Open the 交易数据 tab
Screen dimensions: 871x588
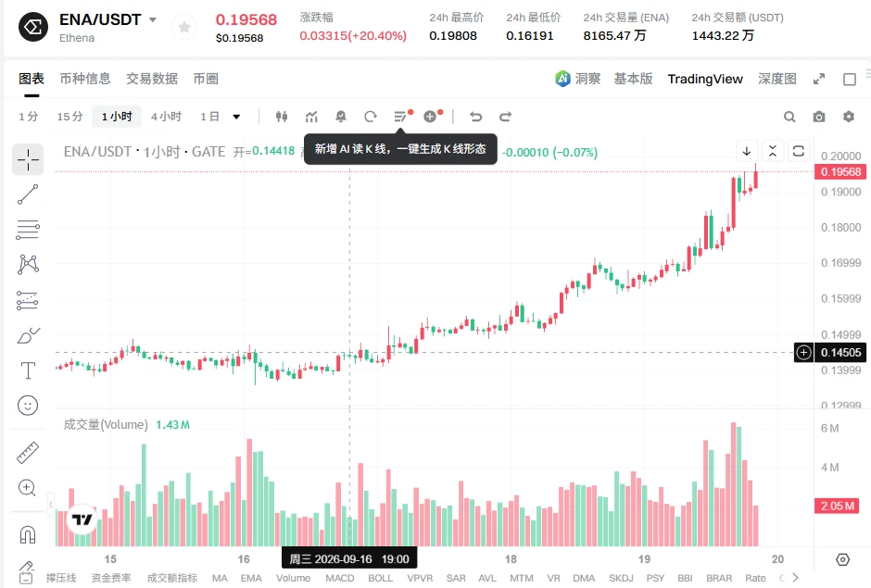152,79
